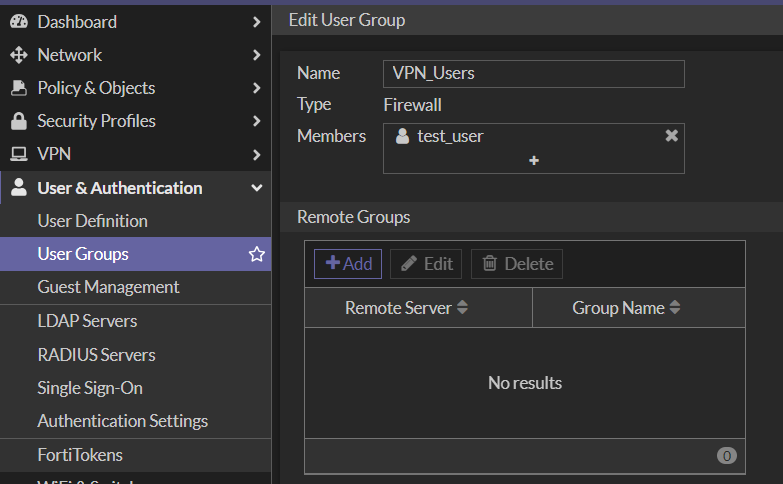The height and width of the screenshot is (484, 783).
Task: Click the Security Profiles lock icon
Action: tap(18, 121)
